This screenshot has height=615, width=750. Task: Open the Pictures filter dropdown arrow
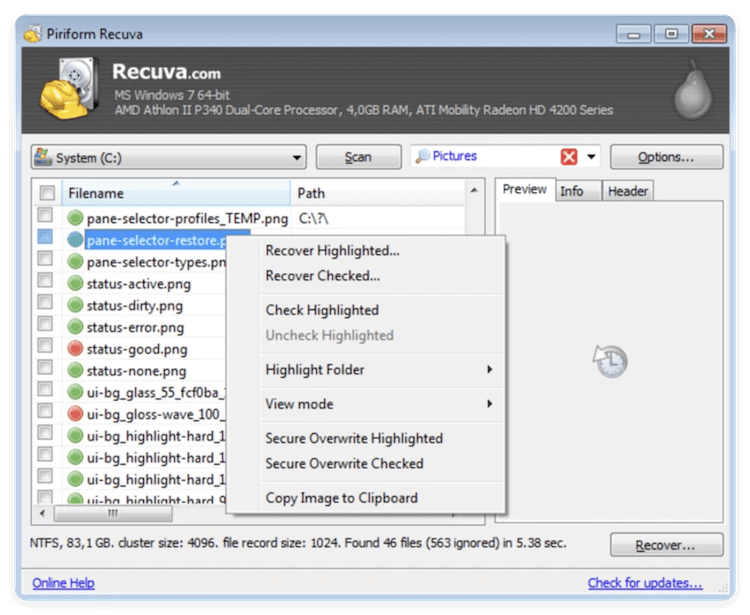[591, 156]
